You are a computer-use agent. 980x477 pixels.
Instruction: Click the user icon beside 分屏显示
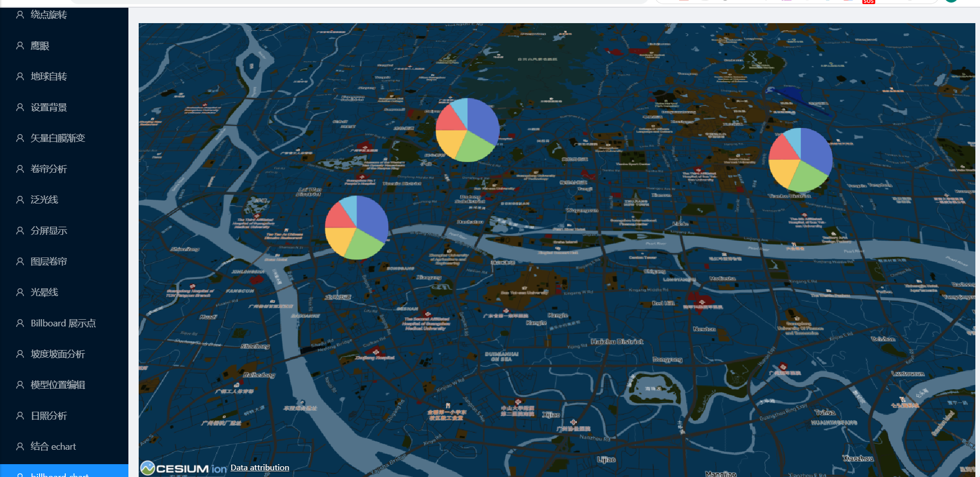coord(20,231)
